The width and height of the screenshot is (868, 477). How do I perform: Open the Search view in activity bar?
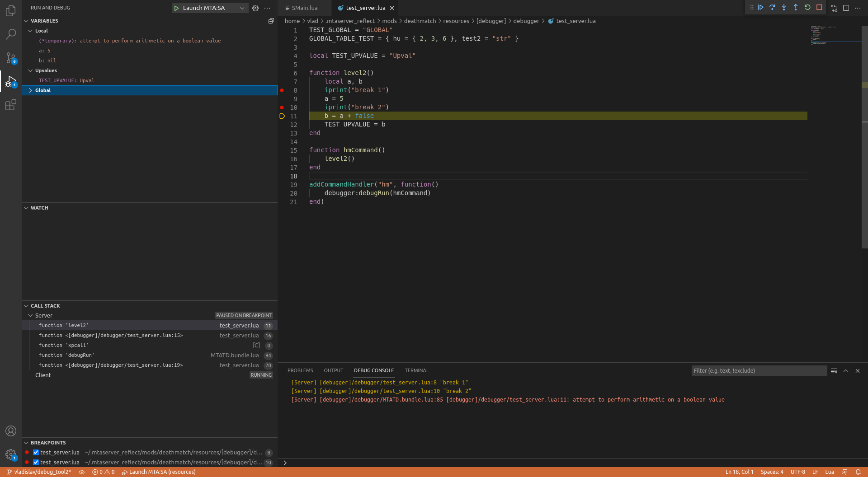(11, 34)
